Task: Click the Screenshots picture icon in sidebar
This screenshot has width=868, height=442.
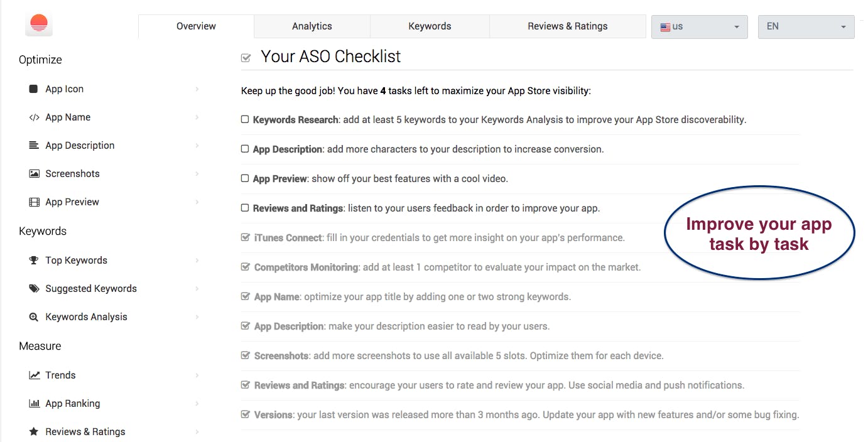Action: click(x=34, y=174)
